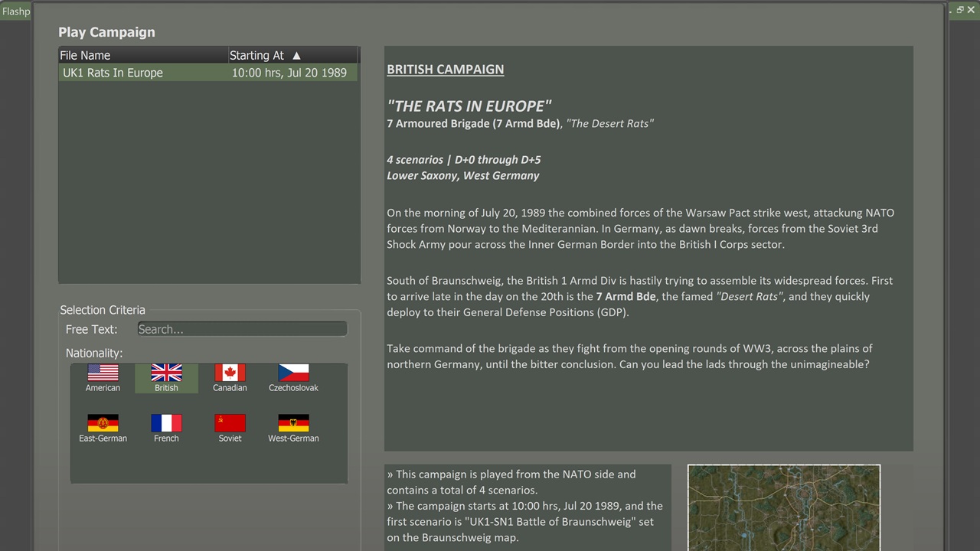
Task: Sort by the Starting At column arrow
Action: [x=296, y=55]
